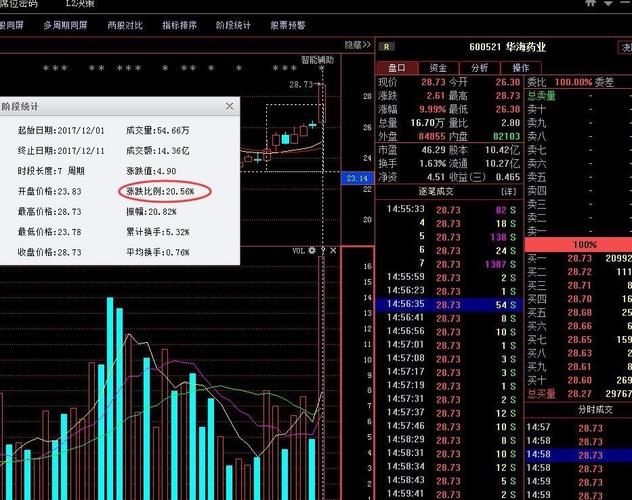Click the 涨幅 9.99% value
The height and width of the screenshot is (500, 632).
[x=432, y=109]
